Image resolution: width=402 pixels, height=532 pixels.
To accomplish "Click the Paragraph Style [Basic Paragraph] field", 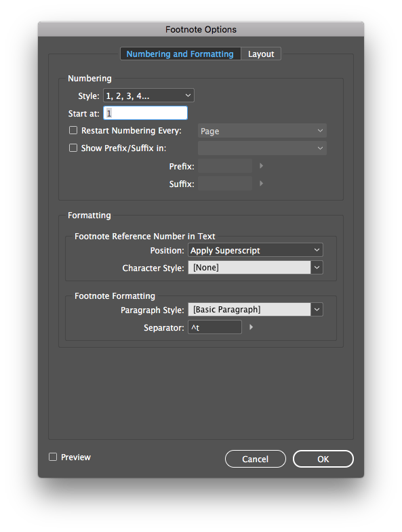I will [249, 310].
